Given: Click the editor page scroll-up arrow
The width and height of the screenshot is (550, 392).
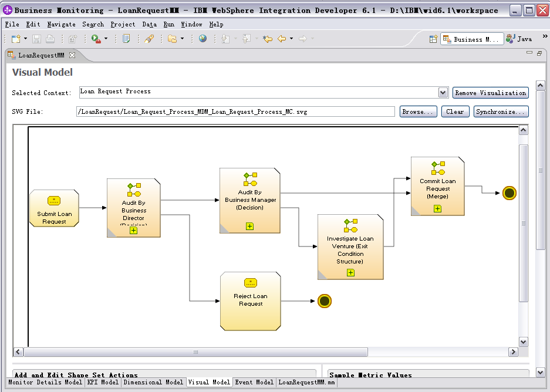Looking at the screenshot, I should pos(541,85).
